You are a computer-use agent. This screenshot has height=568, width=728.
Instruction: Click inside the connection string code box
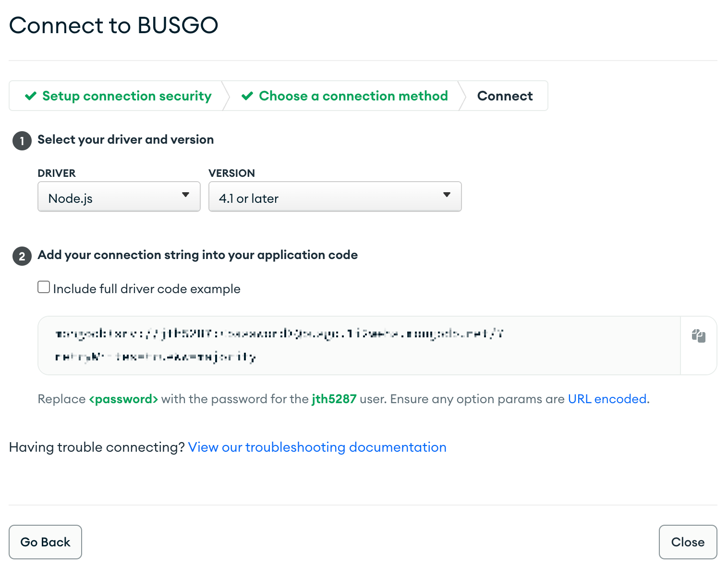click(x=359, y=346)
